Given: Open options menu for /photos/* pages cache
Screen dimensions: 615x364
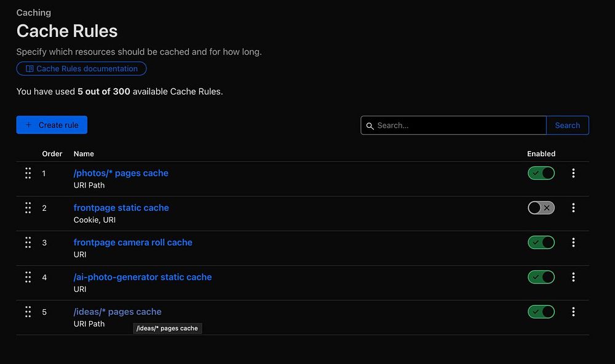Looking at the screenshot, I should [x=573, y=173].
